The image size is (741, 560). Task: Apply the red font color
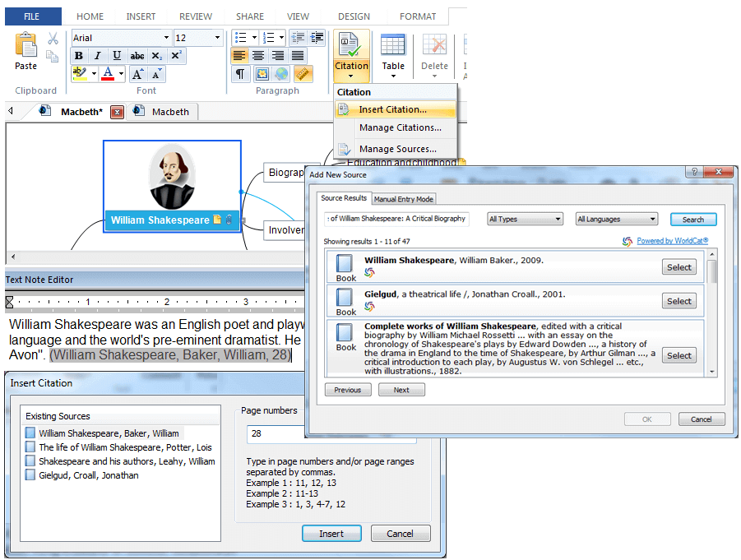tap(109, 74)
